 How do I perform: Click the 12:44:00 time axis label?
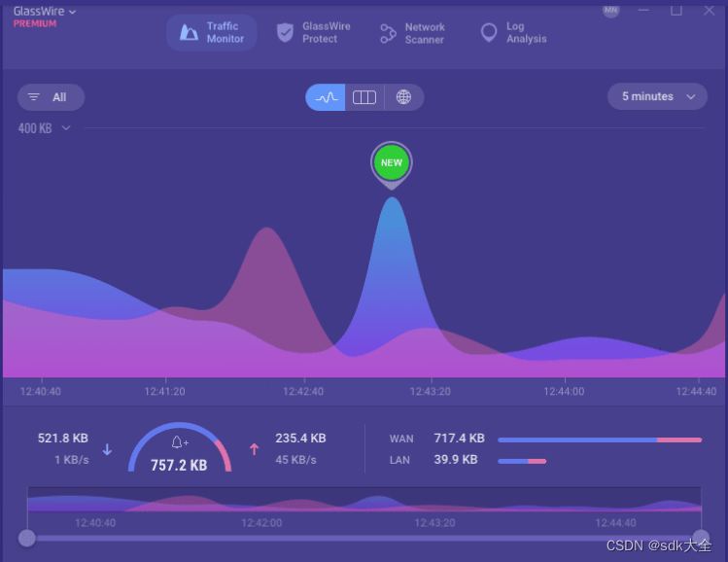pyautogui.click(x=564, y=392)
